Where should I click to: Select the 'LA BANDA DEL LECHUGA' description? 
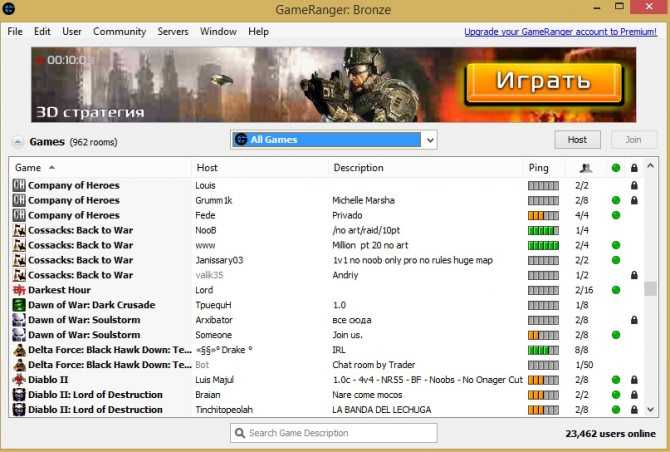tap(382, 410)
